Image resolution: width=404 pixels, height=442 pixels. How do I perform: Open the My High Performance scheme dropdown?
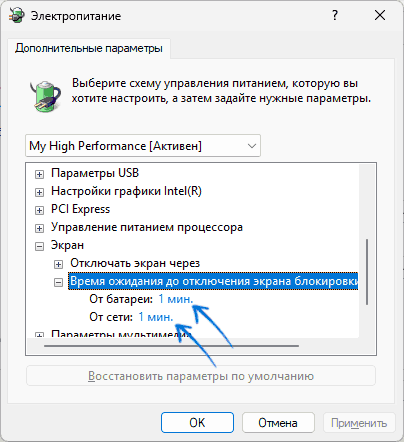[x=143, y=146]
